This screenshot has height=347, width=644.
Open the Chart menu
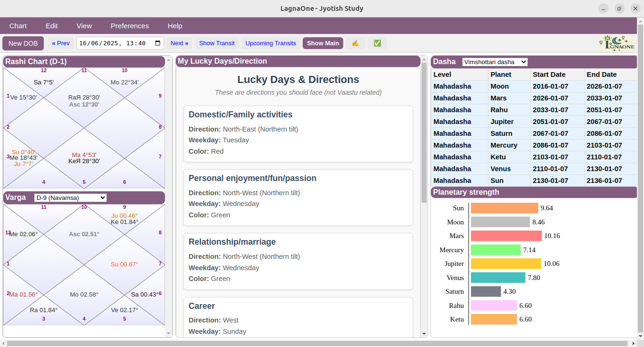(x=18, y=26)
